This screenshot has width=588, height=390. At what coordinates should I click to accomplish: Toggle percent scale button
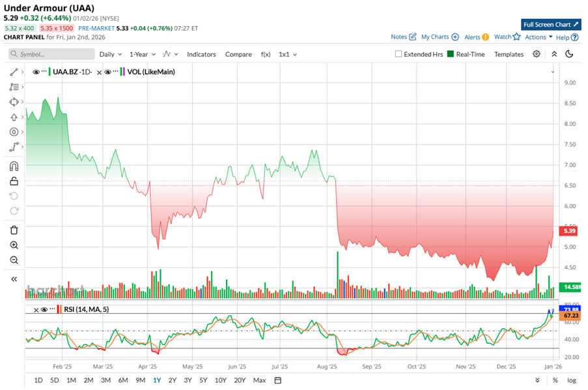(x=555, y=380)
